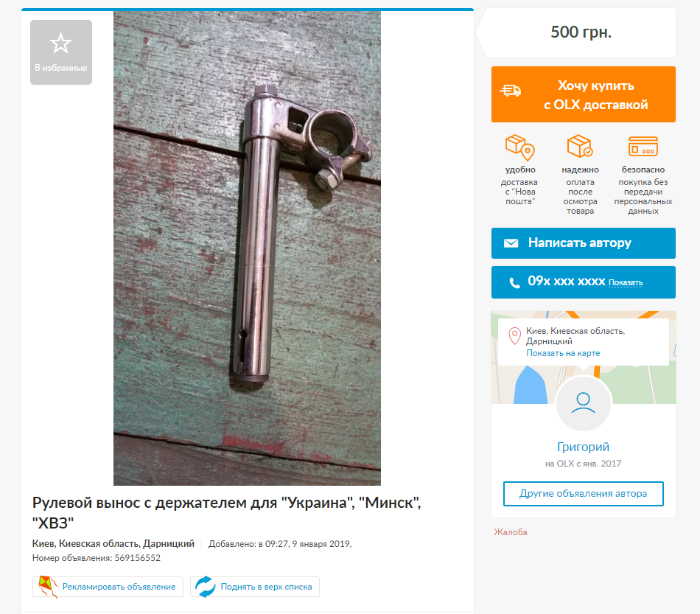Viewport: 700px width, 614px height.
Task: View 'Другие объявления автора'
Action: point(583,493)
